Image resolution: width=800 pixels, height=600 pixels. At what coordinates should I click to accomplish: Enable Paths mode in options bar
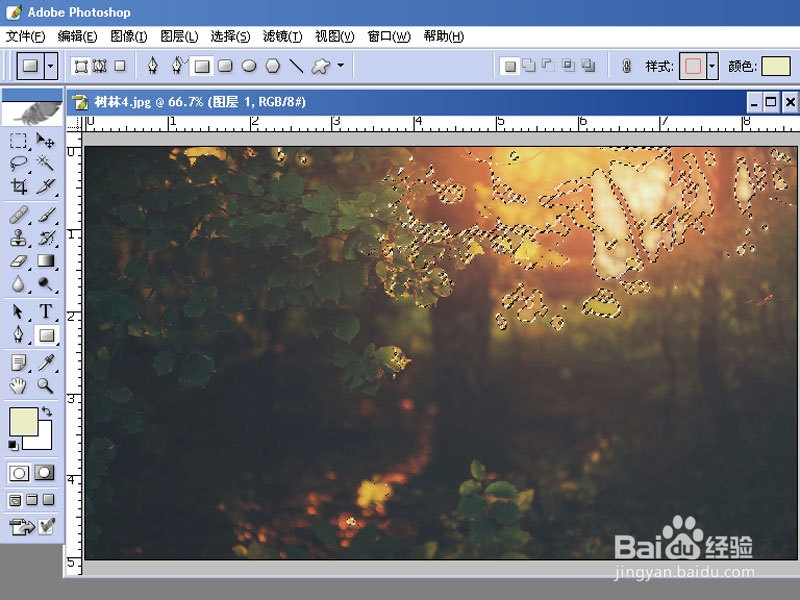pyautogui.click(x=100, y=66)
